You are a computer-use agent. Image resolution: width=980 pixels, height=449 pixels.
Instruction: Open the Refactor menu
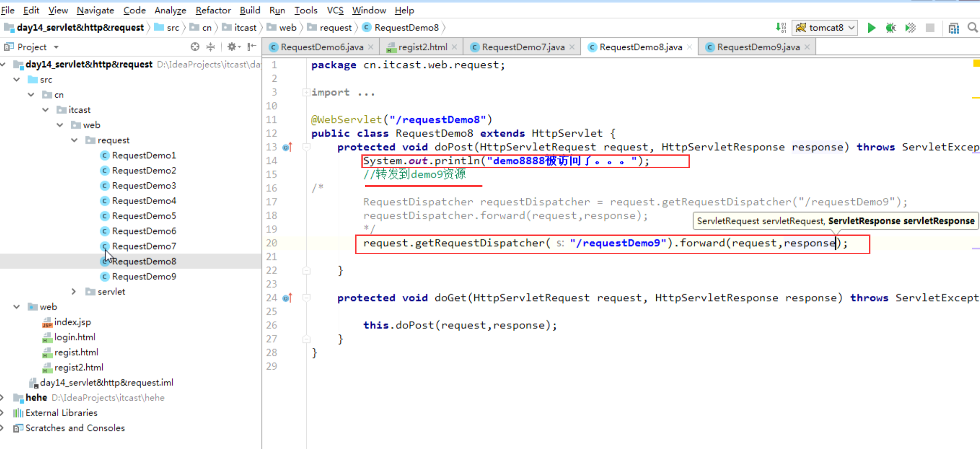click(213, 10)
